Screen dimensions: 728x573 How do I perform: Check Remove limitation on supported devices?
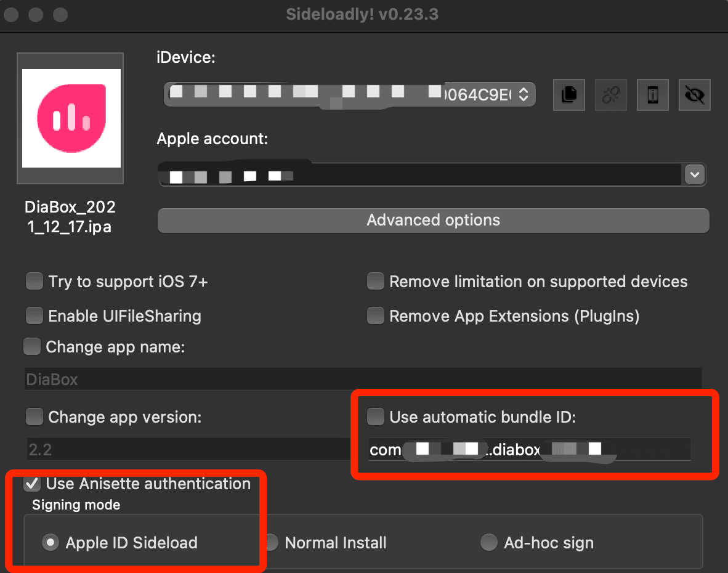click(x=375, y=282)
